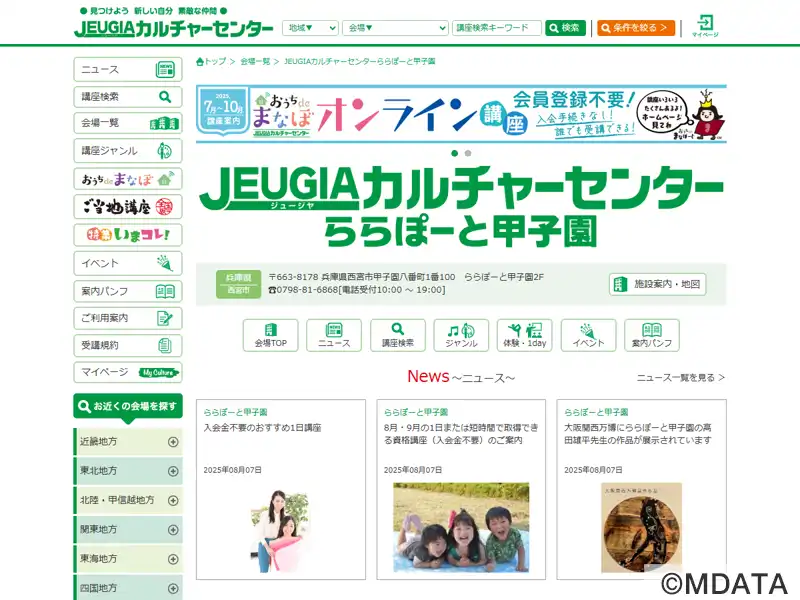Open the 大阪関西万博 news title
Screen dimensions: 800x600
(x=638, y=434)
